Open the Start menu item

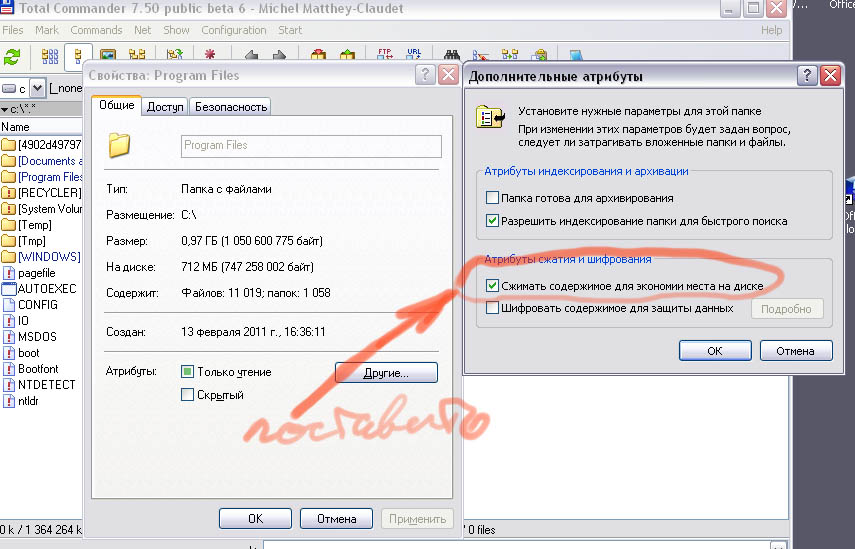coord(290,30)
